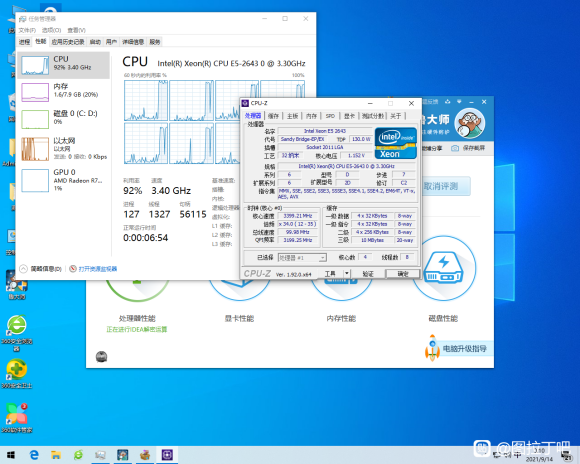Select the 内存 memory item in the sidebar

[x=64, y=92]
